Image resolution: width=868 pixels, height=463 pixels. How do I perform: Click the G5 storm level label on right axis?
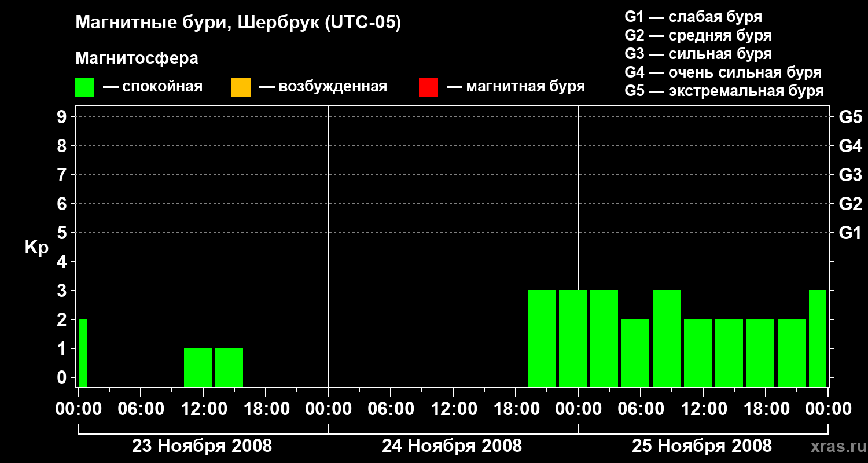tap(850, 117)
